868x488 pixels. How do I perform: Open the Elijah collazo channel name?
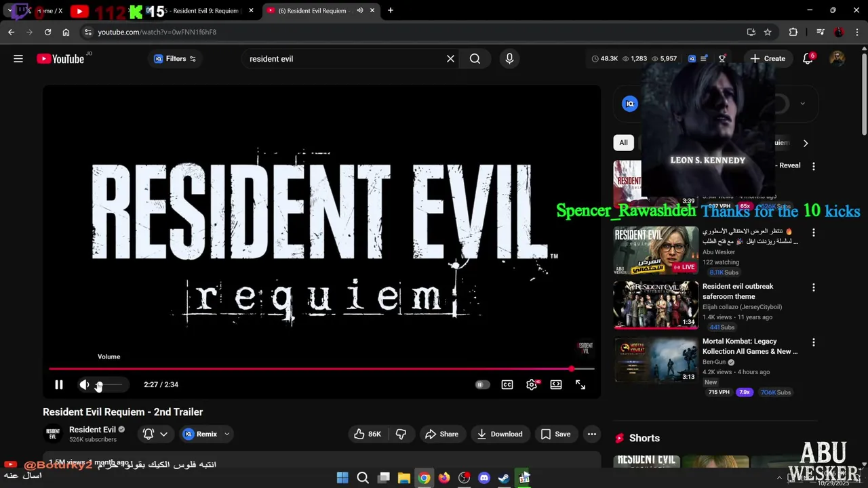(742, 307)
